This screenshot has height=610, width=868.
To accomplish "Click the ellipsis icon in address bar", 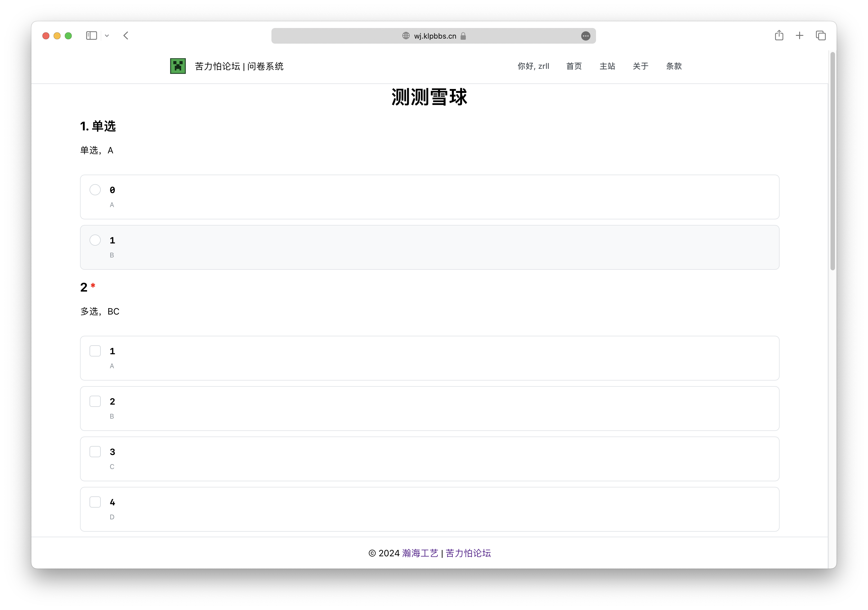I will pos(586,36).
